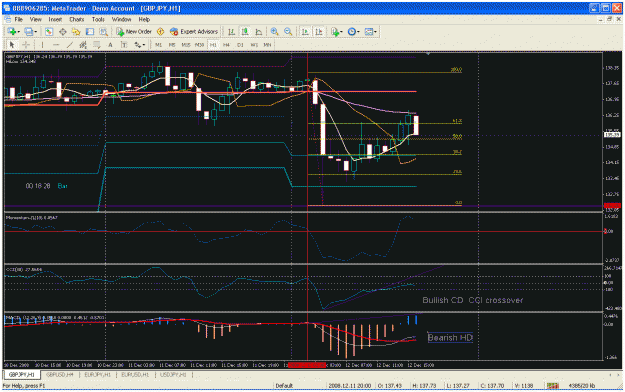Pick the Horizontal Line drawing tool
Screen dimensions: 625x392
pos(56,45)
